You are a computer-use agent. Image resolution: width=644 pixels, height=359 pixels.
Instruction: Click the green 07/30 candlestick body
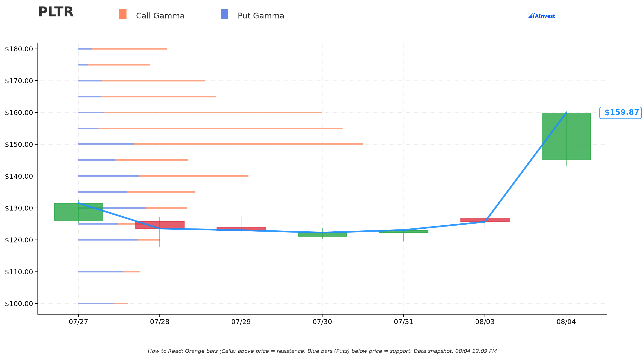322,234
